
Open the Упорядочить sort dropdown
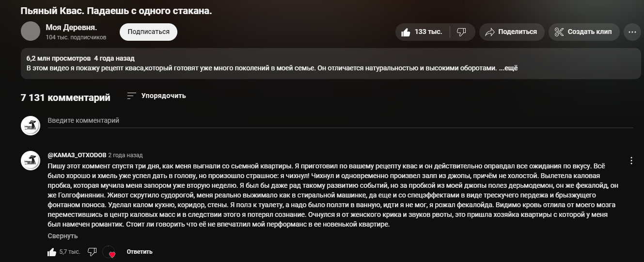click(157, 96)
